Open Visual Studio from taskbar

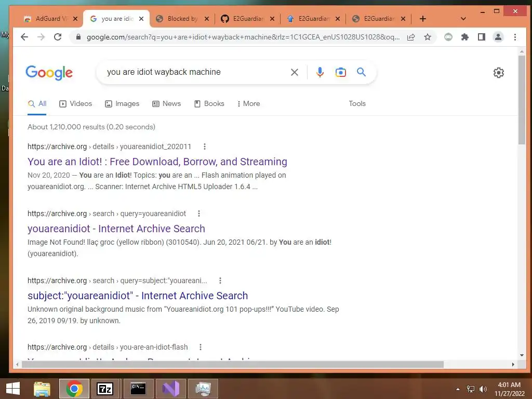pos(170,389)
